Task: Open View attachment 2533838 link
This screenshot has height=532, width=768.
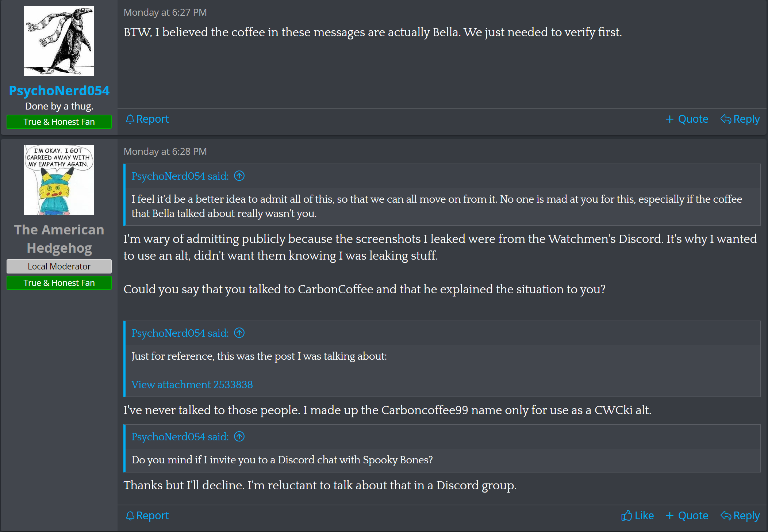Action: [192, 384]
